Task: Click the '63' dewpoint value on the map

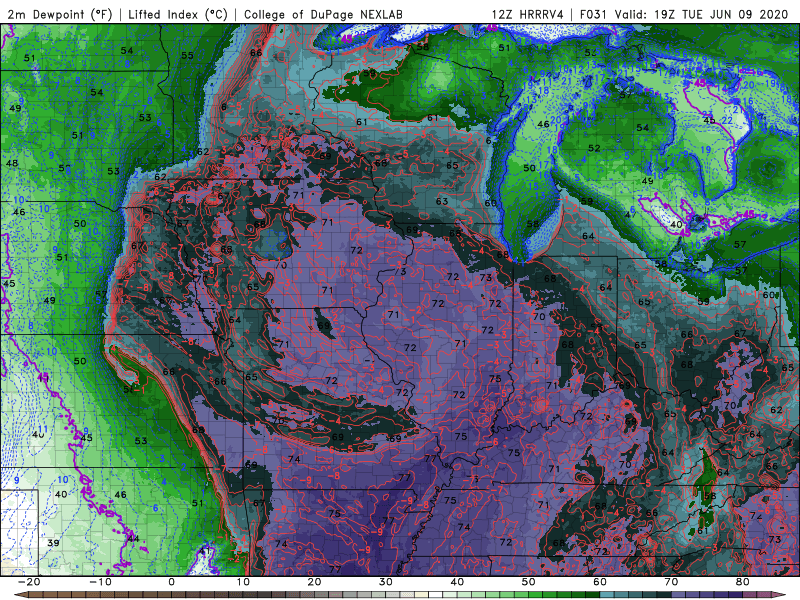Action: coord(442,201)
